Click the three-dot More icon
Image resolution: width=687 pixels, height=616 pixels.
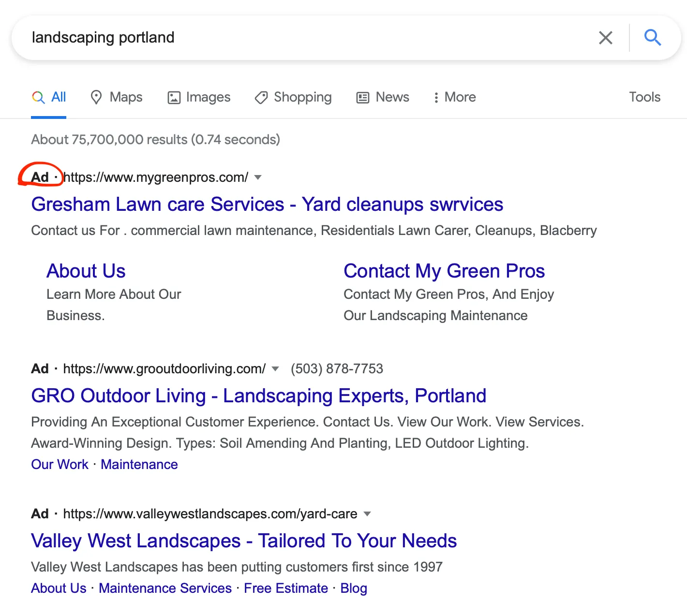coord(436,98)
